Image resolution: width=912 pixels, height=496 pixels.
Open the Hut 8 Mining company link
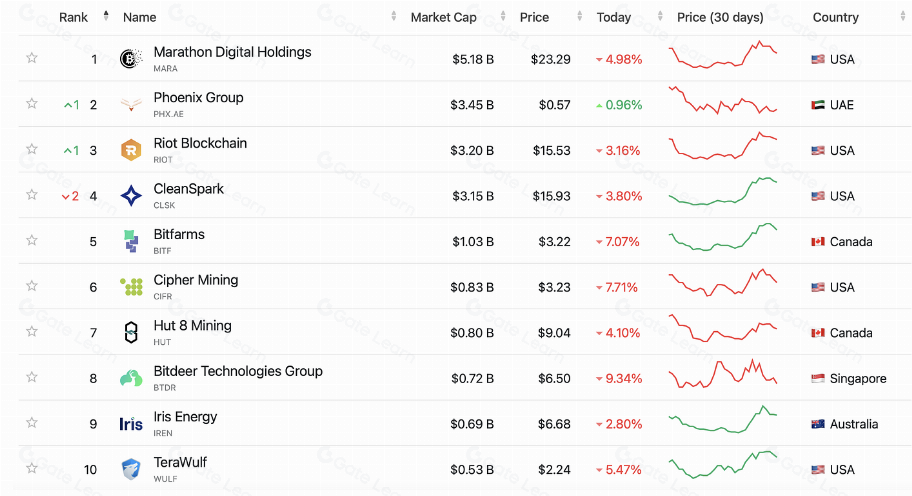(192, 326)
